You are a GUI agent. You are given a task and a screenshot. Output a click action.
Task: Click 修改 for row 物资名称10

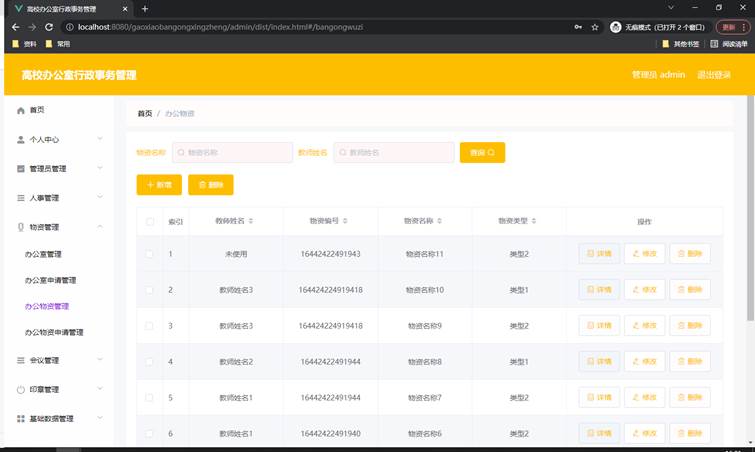point(645,290)
